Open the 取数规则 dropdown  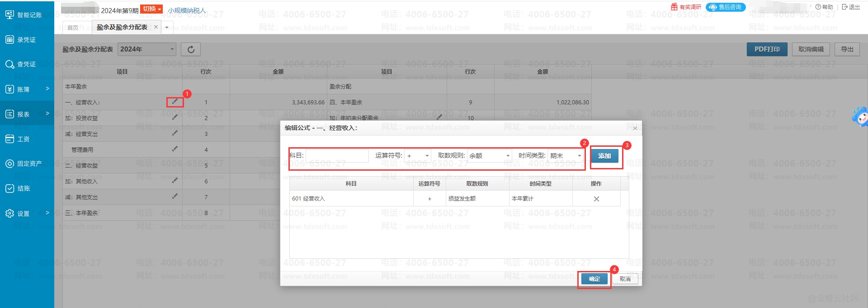pos(489,156)
